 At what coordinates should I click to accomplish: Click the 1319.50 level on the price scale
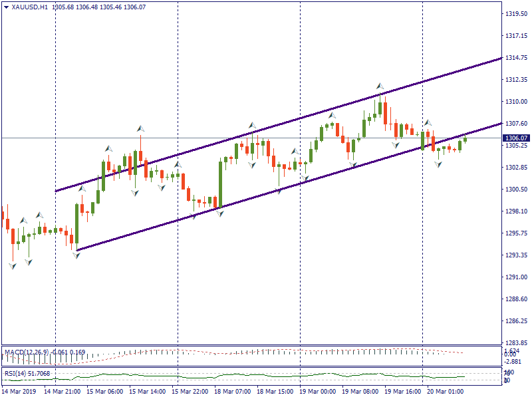[516, 14]
